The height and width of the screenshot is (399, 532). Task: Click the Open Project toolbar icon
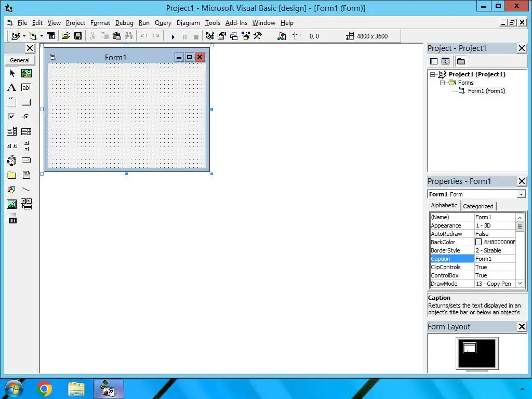click(x=66, y=36)
